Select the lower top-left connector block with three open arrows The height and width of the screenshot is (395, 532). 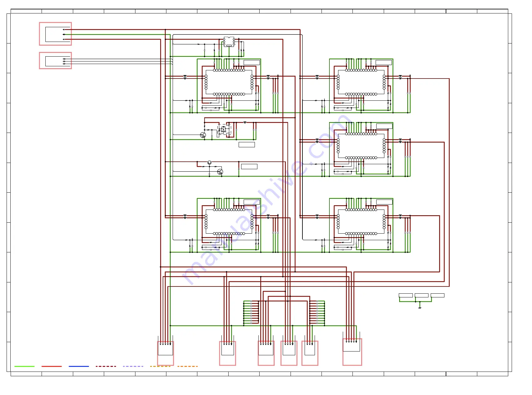click(x=55, y=61)
